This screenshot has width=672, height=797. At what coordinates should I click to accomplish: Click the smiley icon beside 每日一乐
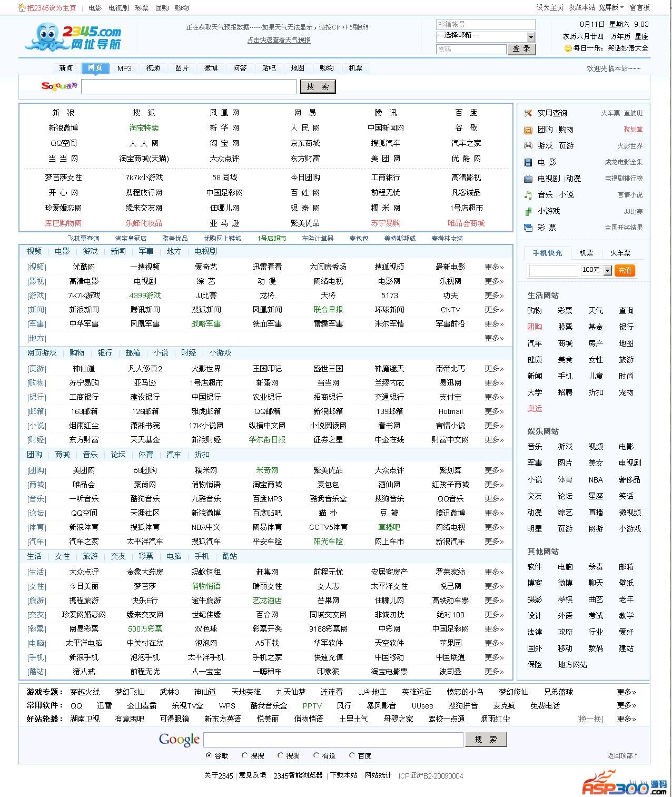click(568, 48)
